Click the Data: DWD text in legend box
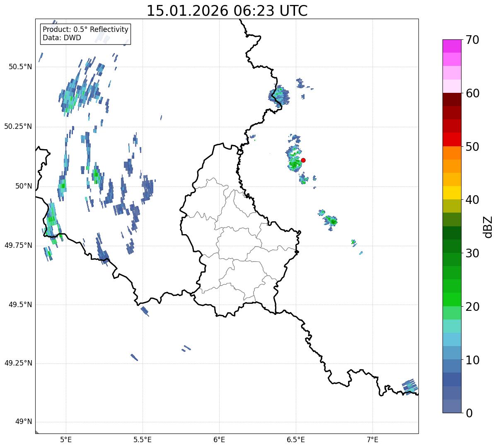The height and width of the screenshot is (448, 498). 62,38
